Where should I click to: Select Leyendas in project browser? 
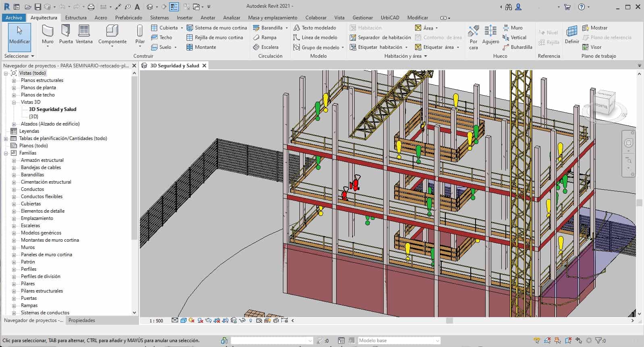click(29, 131)
